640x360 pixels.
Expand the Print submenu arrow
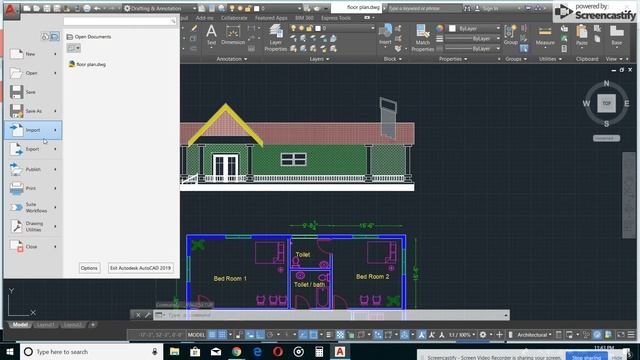point(55,189)
